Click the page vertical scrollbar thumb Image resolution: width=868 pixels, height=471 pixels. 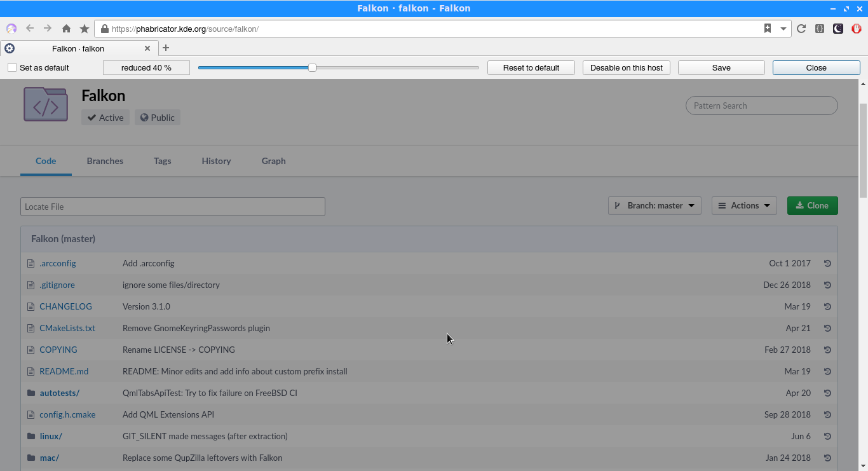[863, 150]
